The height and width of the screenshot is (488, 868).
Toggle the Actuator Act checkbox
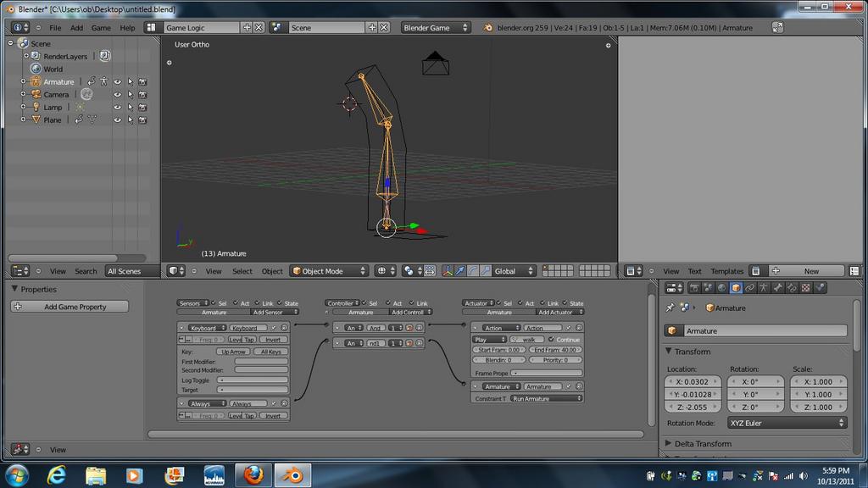tap(520, 302)
